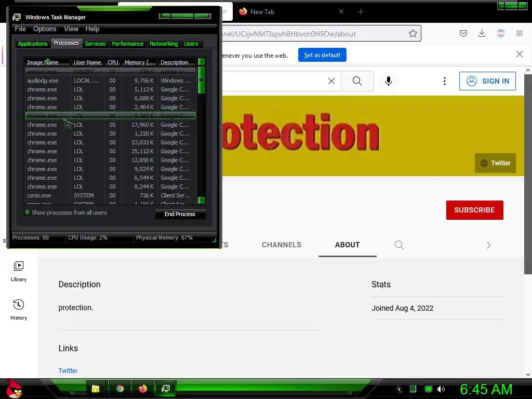Open the volume speaker tray icon
The width and height of the screenshot is (532, 399).
pyautogui.click(x=441, y=389)
